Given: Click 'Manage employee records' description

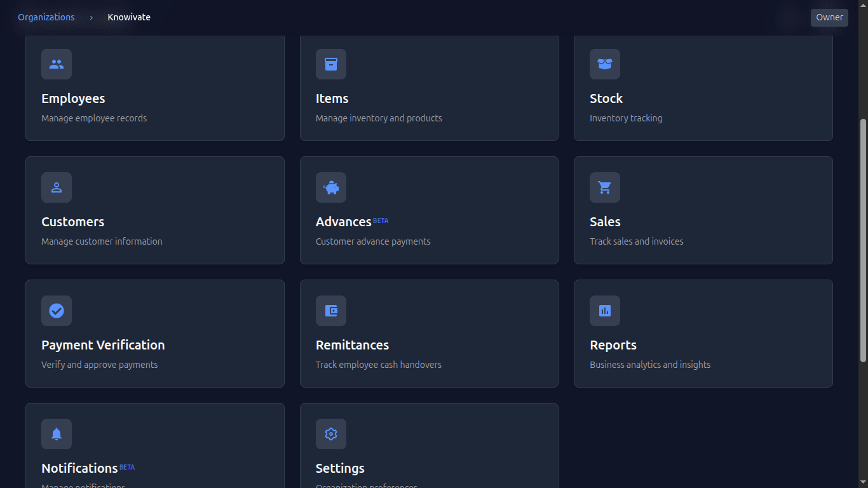Looking at the screenshot, I should click(x=94, y=118).
